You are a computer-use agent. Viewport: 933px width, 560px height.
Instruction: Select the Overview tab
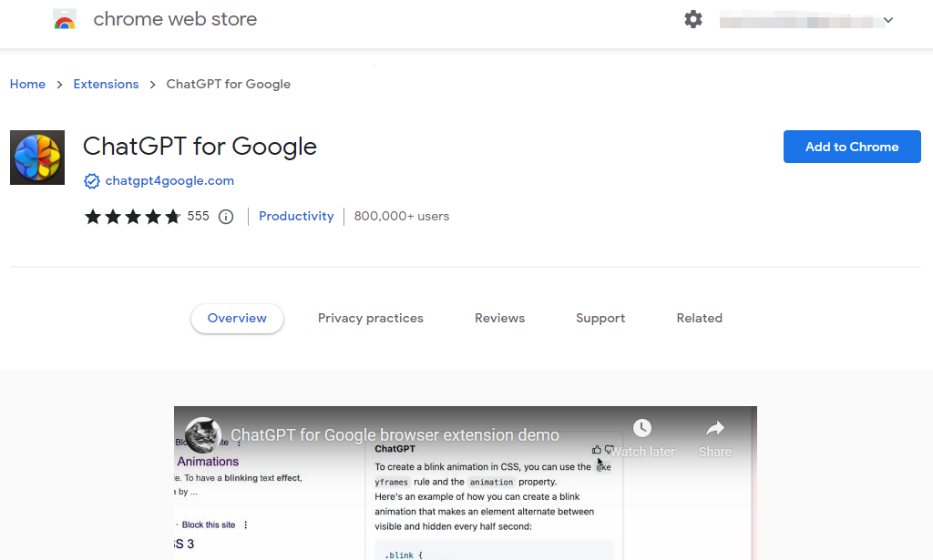pyautogui.click(x=237, y=319)
